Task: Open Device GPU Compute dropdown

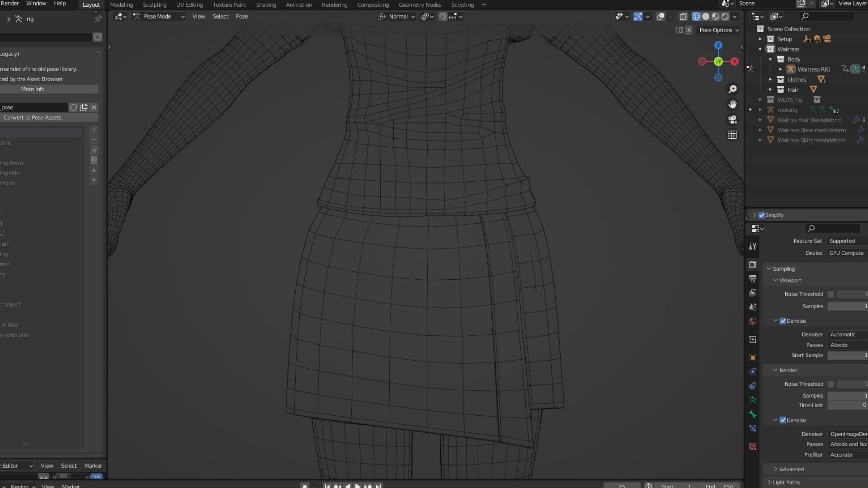Action: [847, 253]
